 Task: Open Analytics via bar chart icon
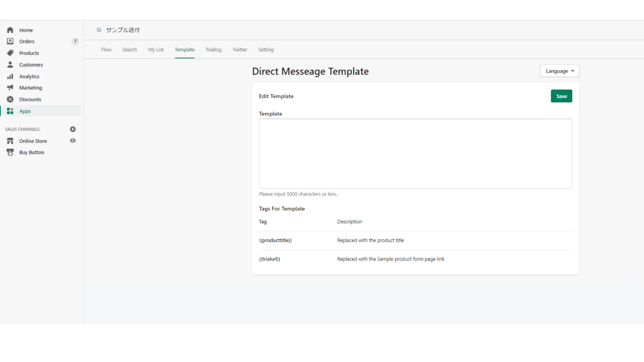tap(10, 76)
